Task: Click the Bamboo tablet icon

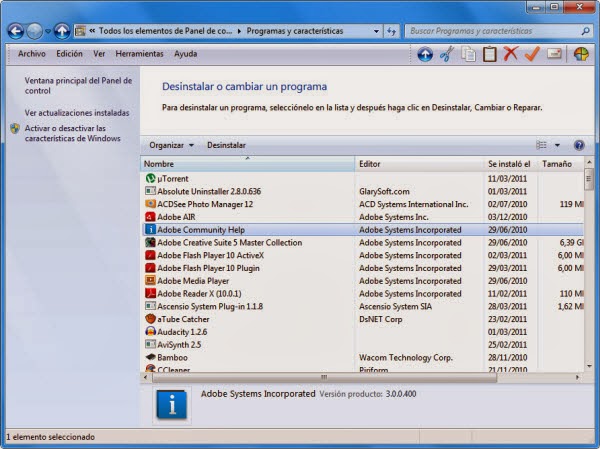Action: coord(150,357)
